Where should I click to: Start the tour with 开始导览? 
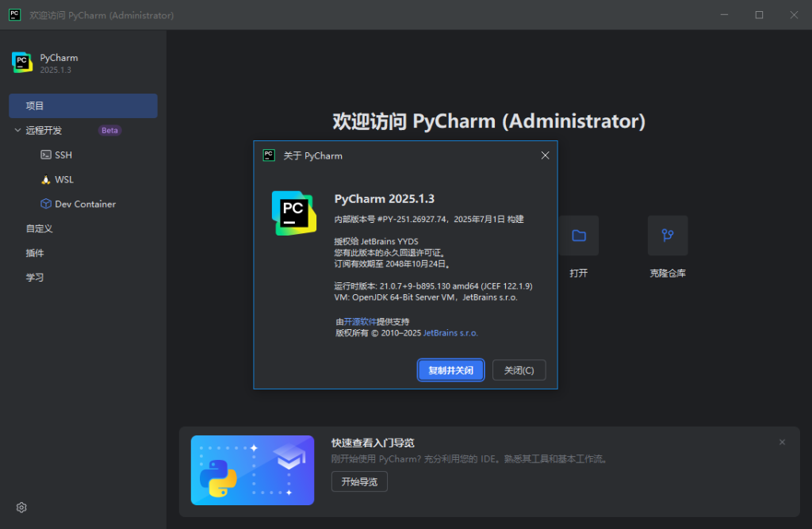click(359, 482)
